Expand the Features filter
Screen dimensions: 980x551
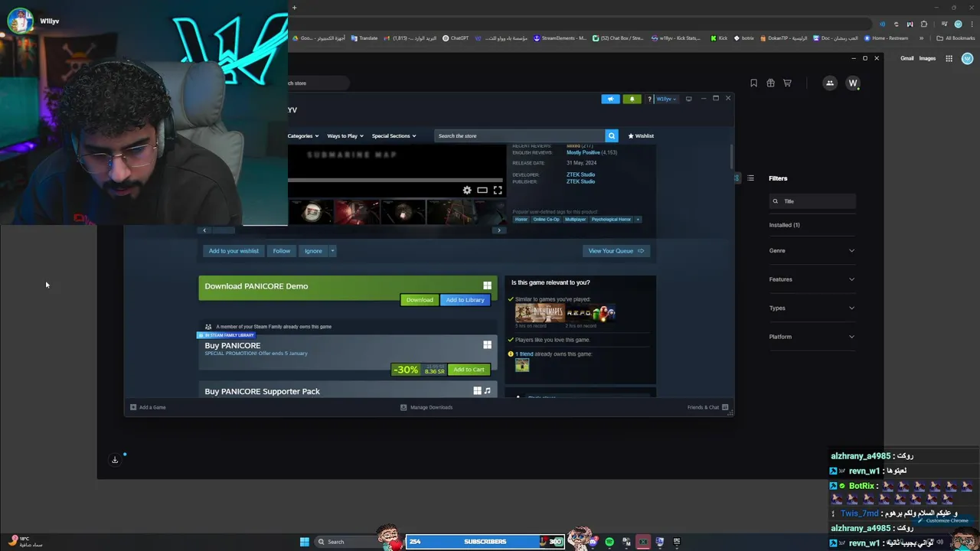(x=812, y=279)
